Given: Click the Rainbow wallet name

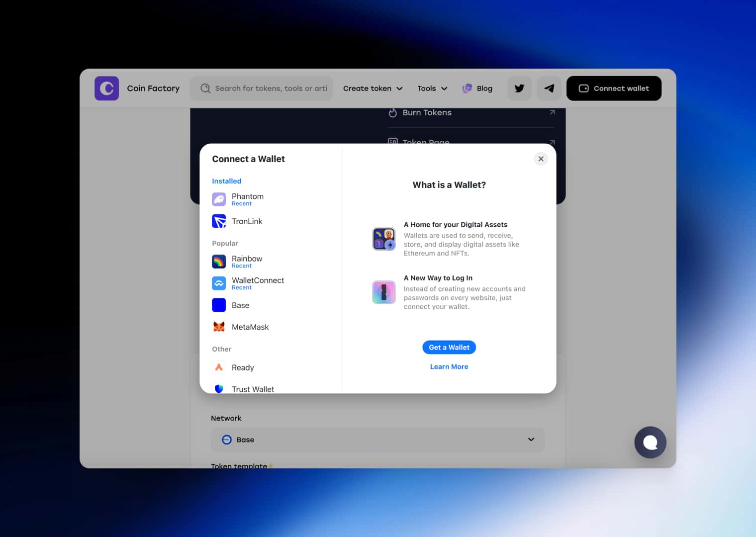Looking at the screenshot, I should [x=247, y=259].
